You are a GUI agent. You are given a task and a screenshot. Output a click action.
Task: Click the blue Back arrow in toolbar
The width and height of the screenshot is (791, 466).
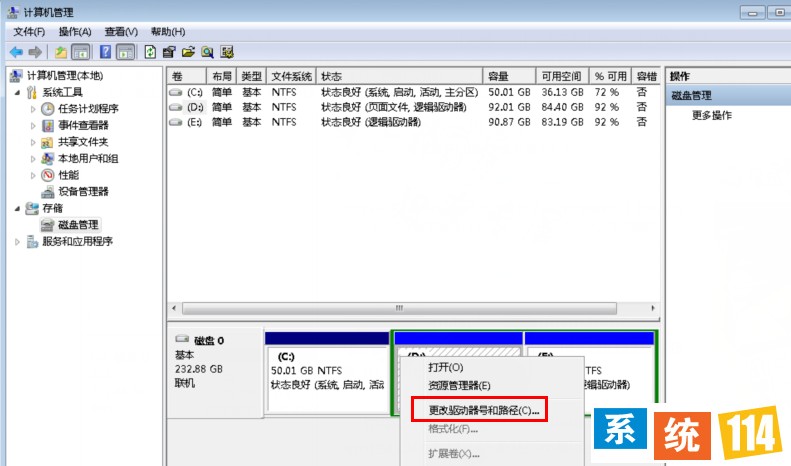click(x=16, y=52)
